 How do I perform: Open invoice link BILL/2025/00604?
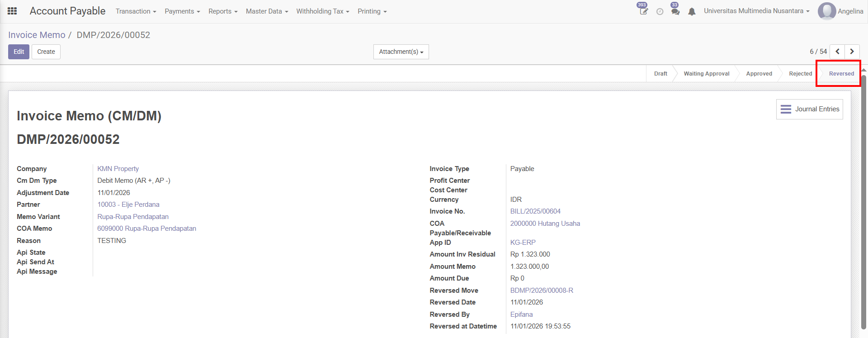coord(535,211)
